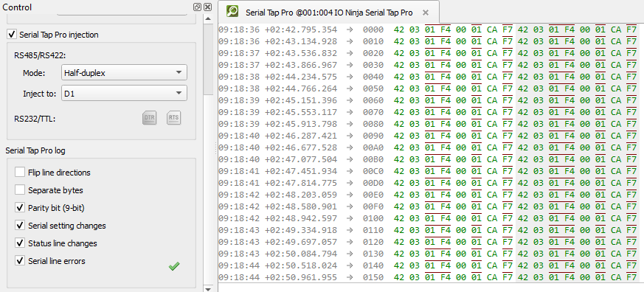Disable Serial Tap Pro injection checkbox
The width and height of the screenshot is (644, 292).
[13, 35]
